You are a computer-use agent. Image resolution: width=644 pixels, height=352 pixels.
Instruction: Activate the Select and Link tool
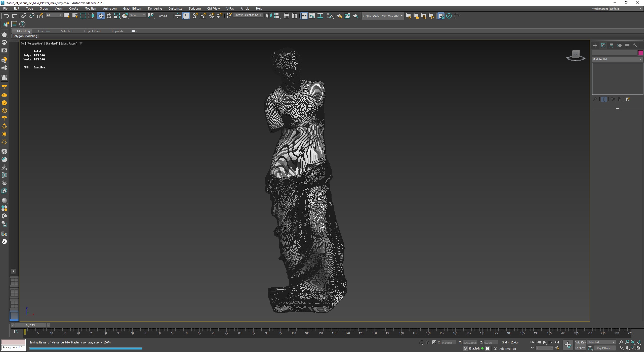click(x=24, y=16)
